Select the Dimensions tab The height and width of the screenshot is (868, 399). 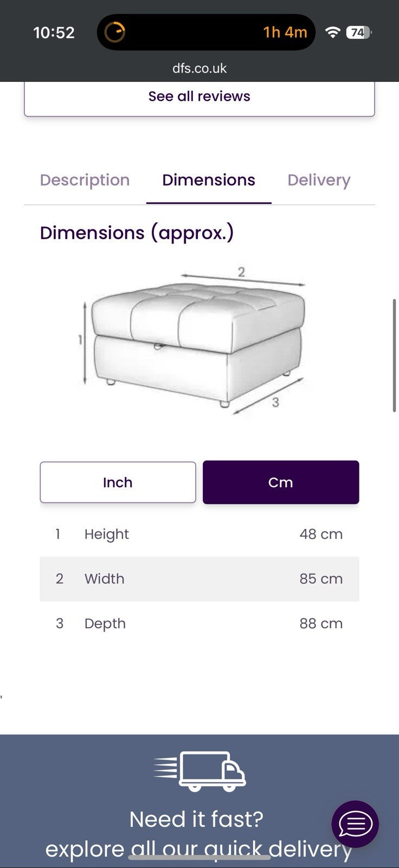pos(209,180)
